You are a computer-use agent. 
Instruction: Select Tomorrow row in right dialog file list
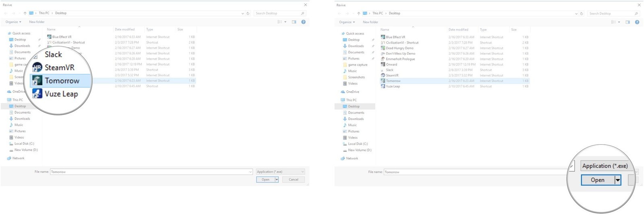tap(455, 81)
